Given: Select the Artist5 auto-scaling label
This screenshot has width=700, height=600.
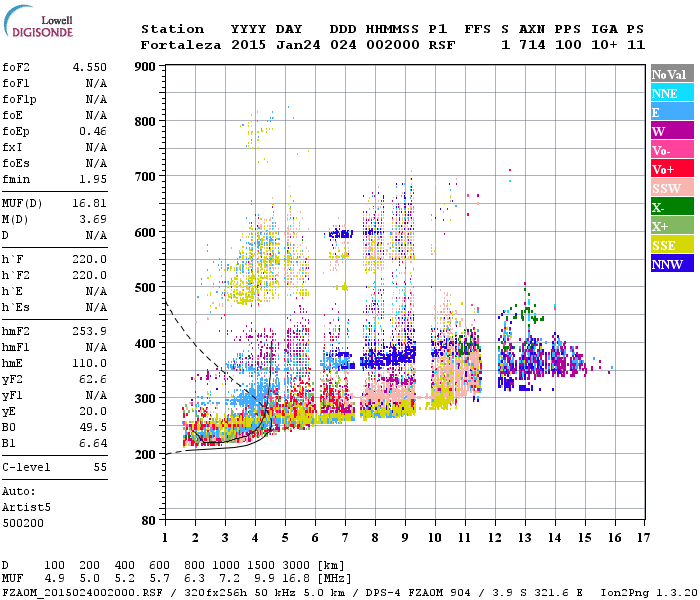Looking at the screenshot, I should coord(24,507).
